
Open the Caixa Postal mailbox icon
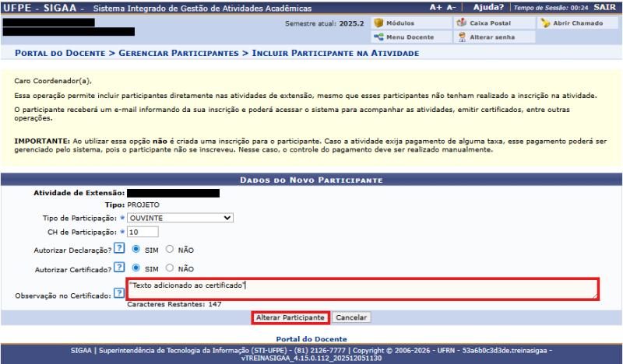[x=461, y=23]
